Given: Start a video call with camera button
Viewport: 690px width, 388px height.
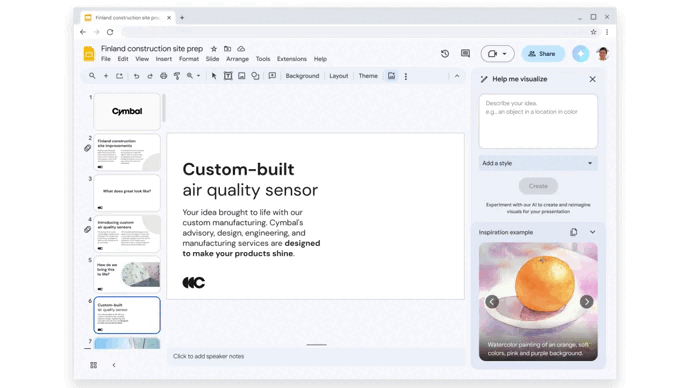Looking at the screenshot, I should (492, 54).
